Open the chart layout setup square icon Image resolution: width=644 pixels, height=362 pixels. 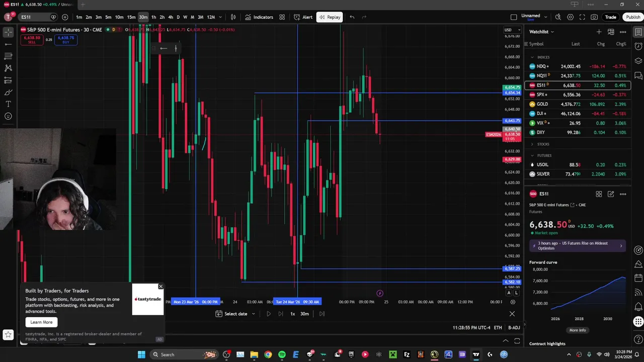(x=513, y=17)
